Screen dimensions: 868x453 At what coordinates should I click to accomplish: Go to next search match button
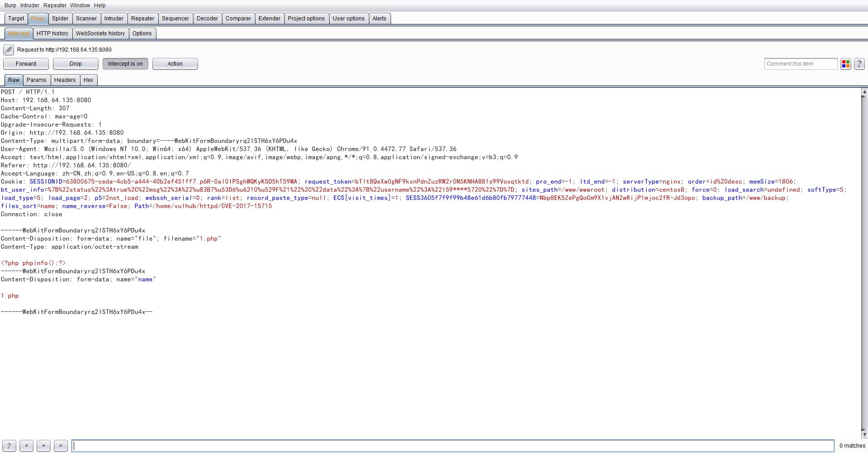coord(61,446)
